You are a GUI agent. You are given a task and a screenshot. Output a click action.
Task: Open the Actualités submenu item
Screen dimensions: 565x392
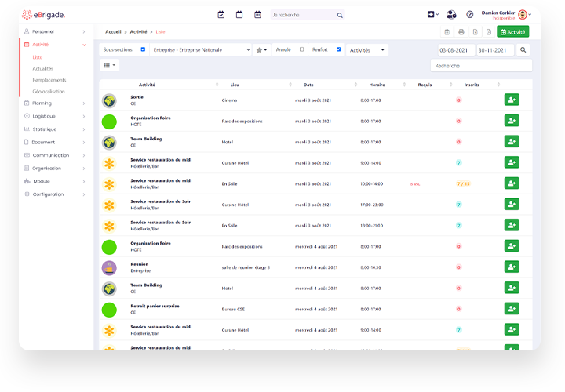click(43, 68)
